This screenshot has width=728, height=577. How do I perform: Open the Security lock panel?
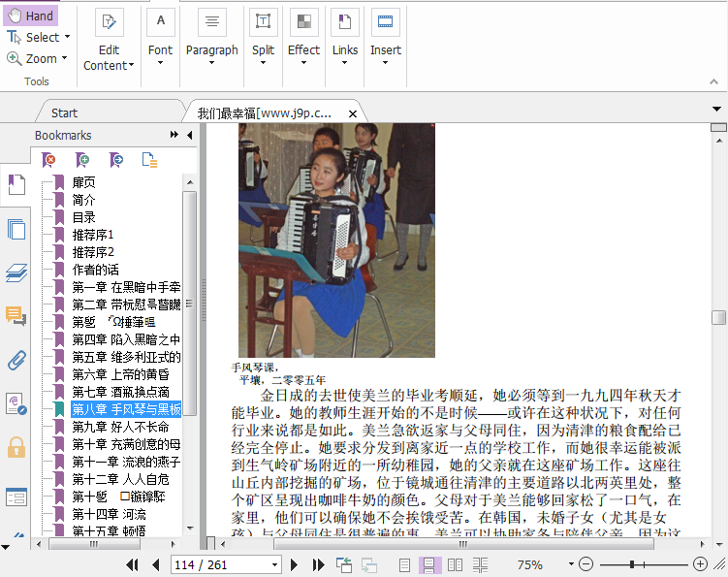(x=16, y=447)
